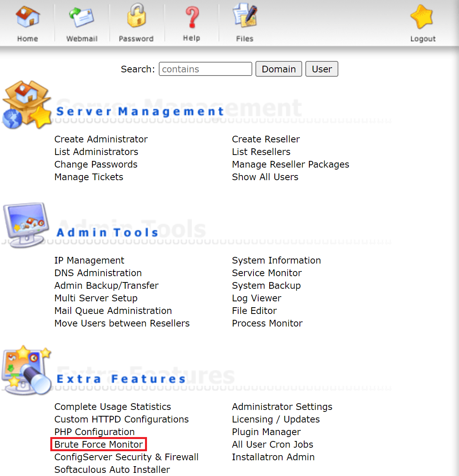The image size is (459, 476).
Task: Click the Server Management box icon
Action: 27,105
